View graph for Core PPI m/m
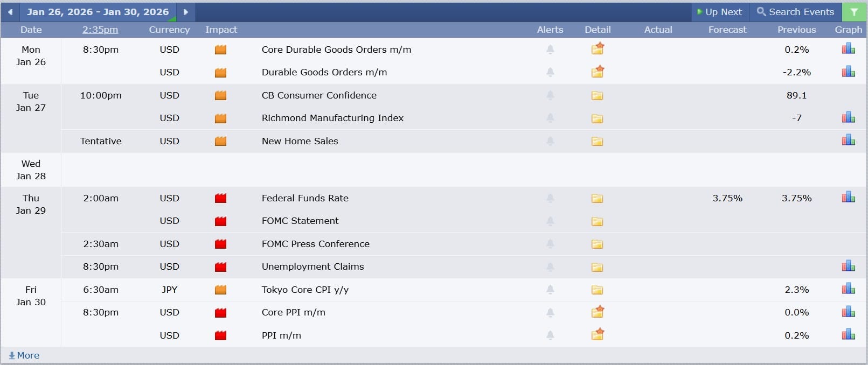The image size is (868, 365). 848,312
